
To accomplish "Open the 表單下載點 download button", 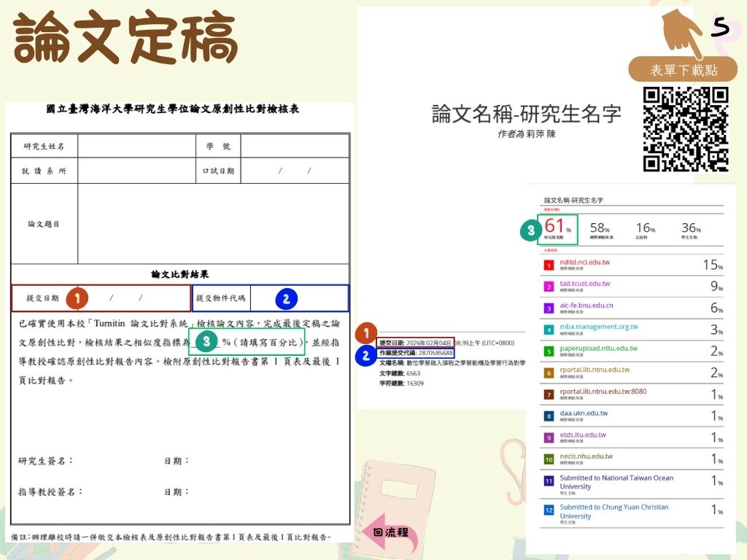I will point(682,68).
